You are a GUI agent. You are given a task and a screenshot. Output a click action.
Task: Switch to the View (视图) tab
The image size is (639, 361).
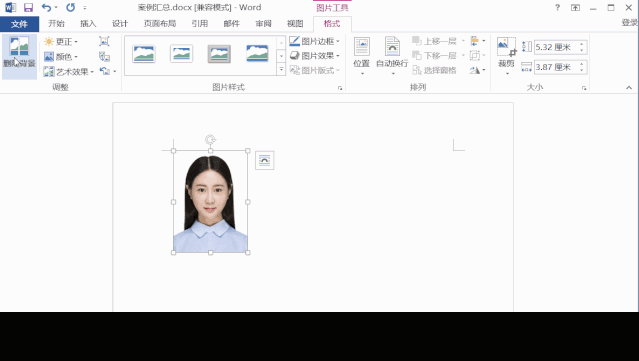pyautogui.click(x=295, y=24)
